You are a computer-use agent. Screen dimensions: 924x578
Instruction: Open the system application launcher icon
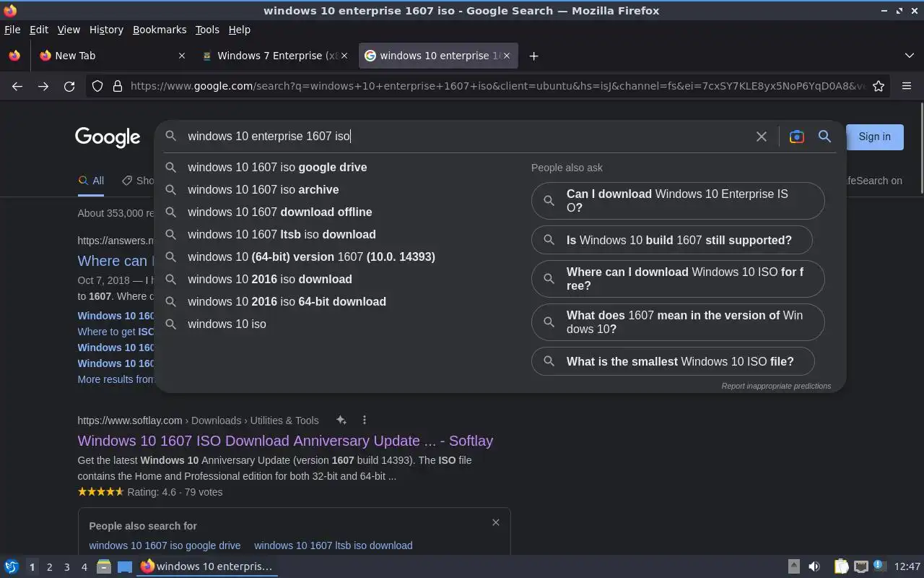pos(11,566)
